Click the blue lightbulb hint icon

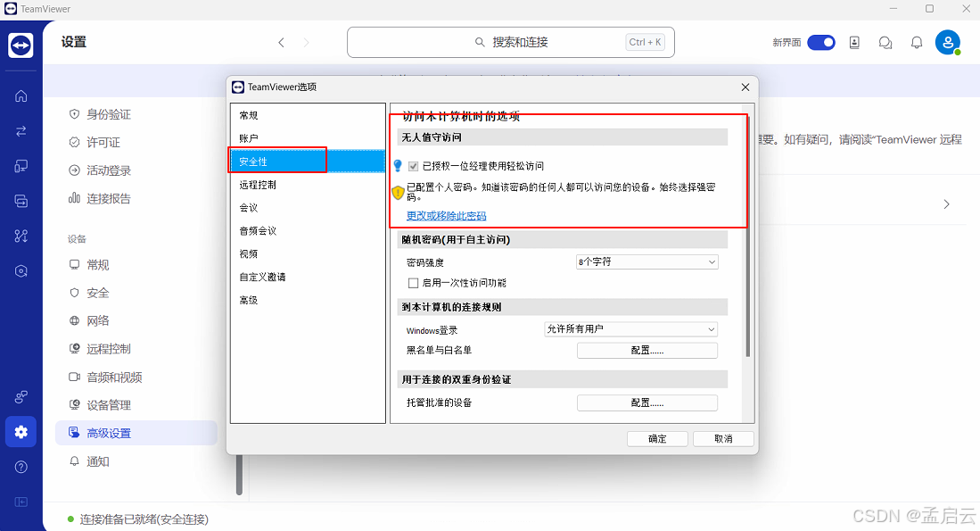coord(398,166)
